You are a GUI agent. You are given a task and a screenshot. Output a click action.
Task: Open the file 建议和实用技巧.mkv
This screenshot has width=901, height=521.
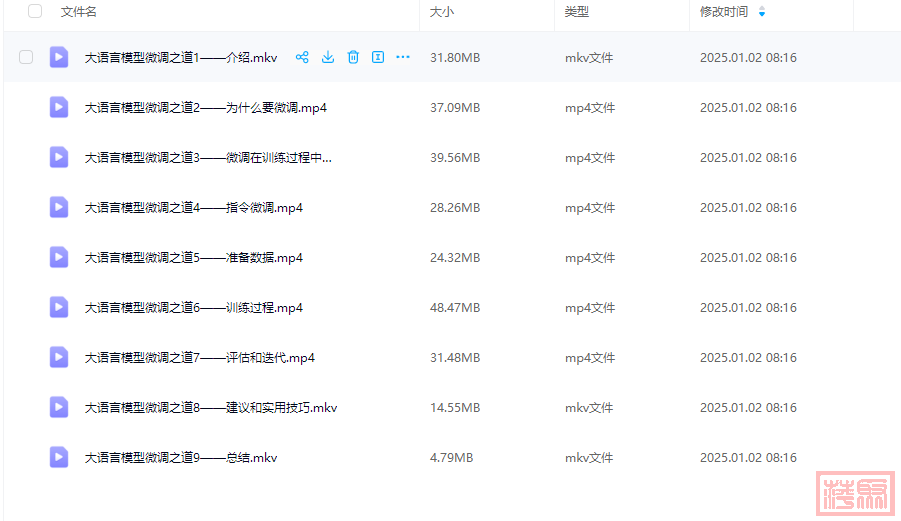tap(210, 407)
